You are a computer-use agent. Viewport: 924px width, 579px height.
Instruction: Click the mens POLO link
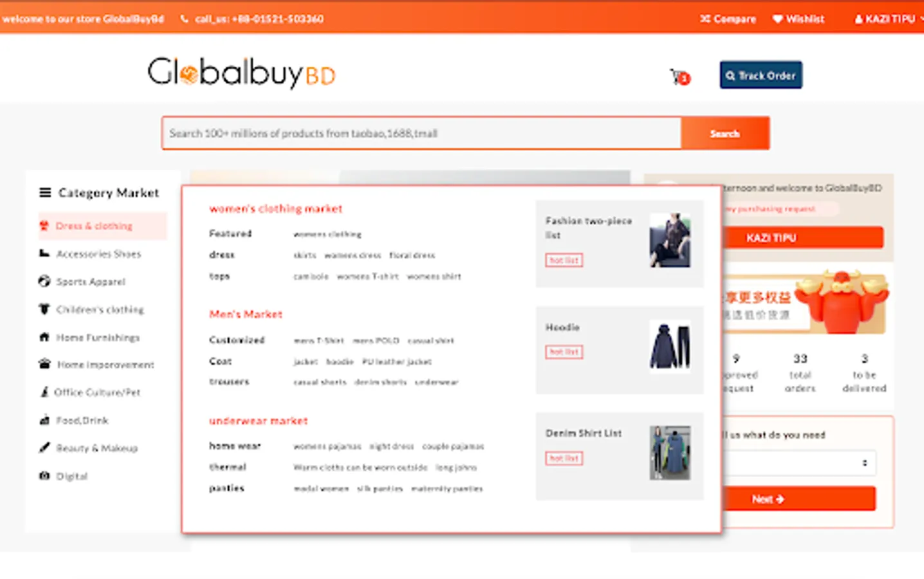click(376, 340)
